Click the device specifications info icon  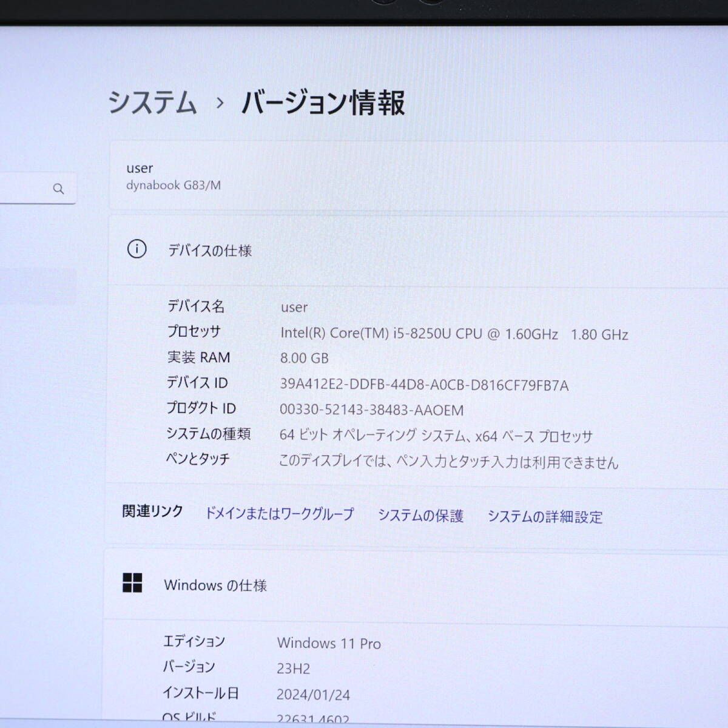[x=137, y=249]
